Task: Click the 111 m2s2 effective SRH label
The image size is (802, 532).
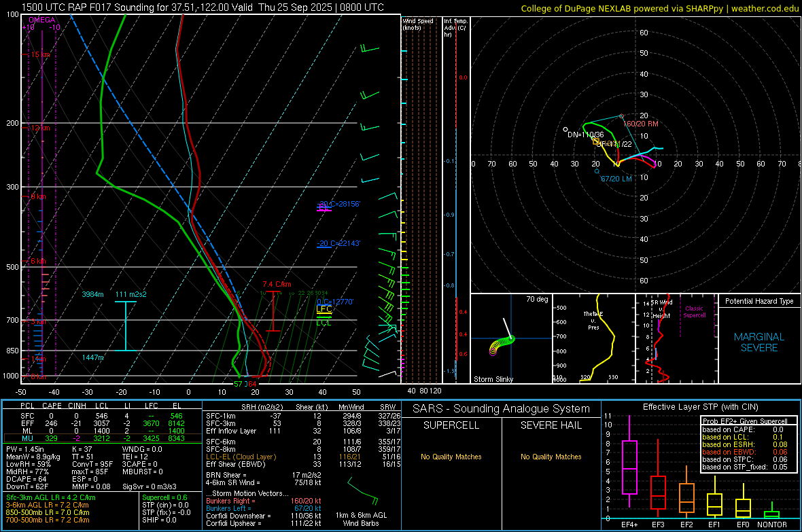Action: pyautogui.click(x=131, y=294)
